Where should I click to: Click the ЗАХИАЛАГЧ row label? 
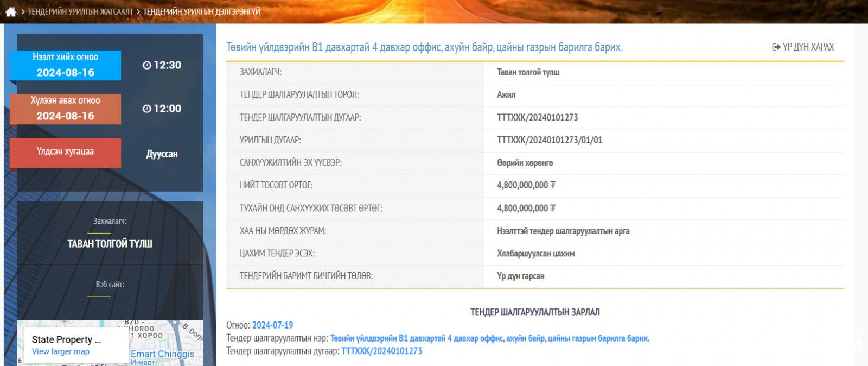[260, 72]
